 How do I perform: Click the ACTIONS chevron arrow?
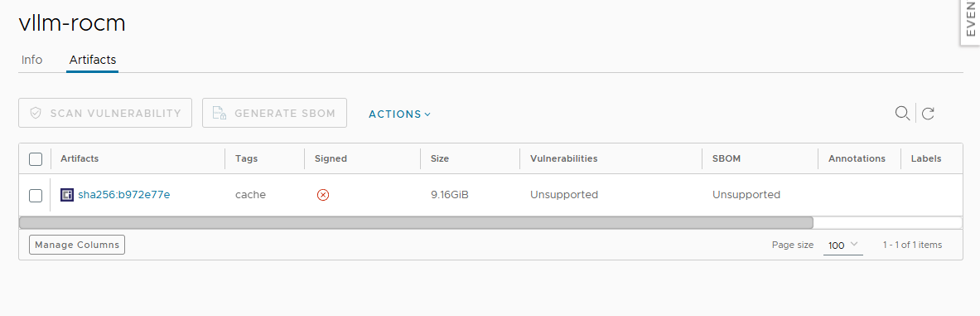427,114
